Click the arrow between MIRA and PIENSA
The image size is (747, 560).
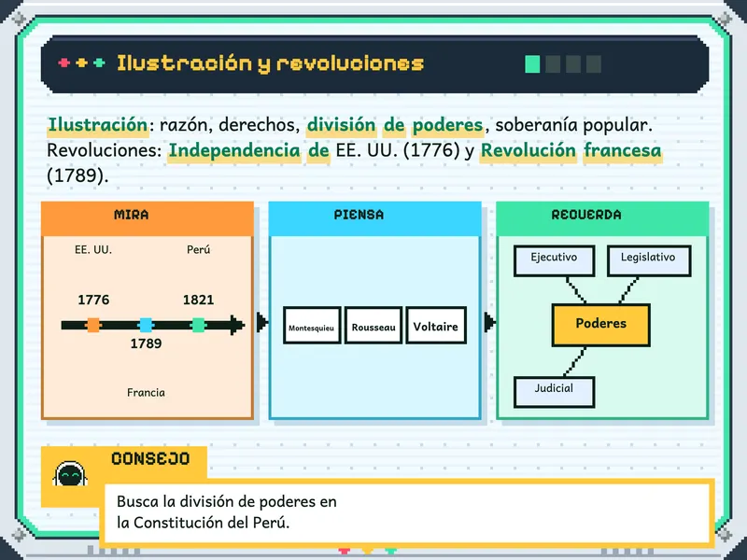[x=262, y=322]
